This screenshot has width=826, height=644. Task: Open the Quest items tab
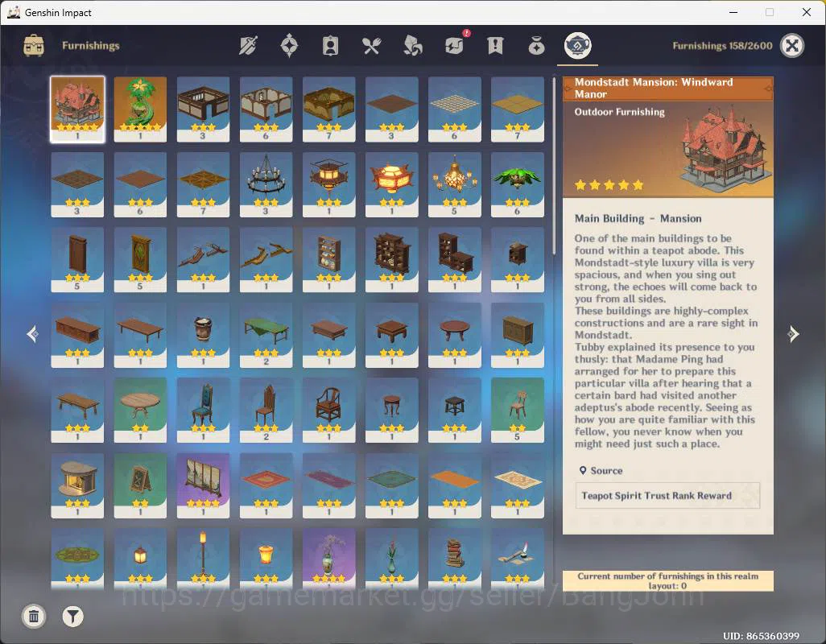(495, 46)
